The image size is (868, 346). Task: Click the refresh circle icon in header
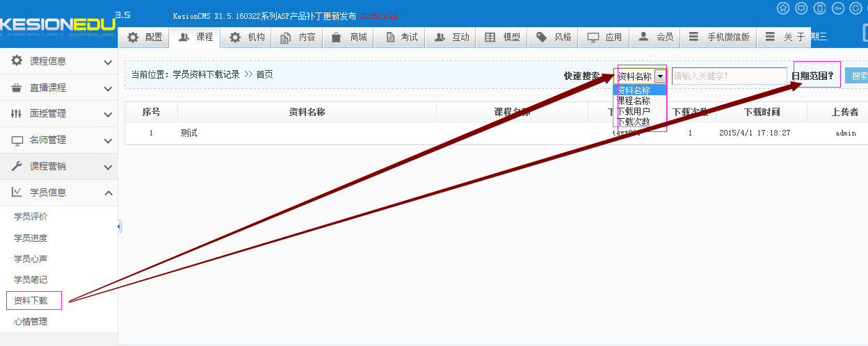855,8
